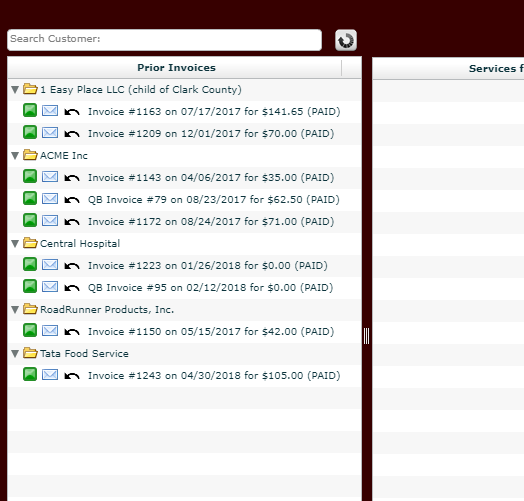Collapse the Central Hospital group triangle
This screenshot has width=524, height=501.
tap(15, 244)
